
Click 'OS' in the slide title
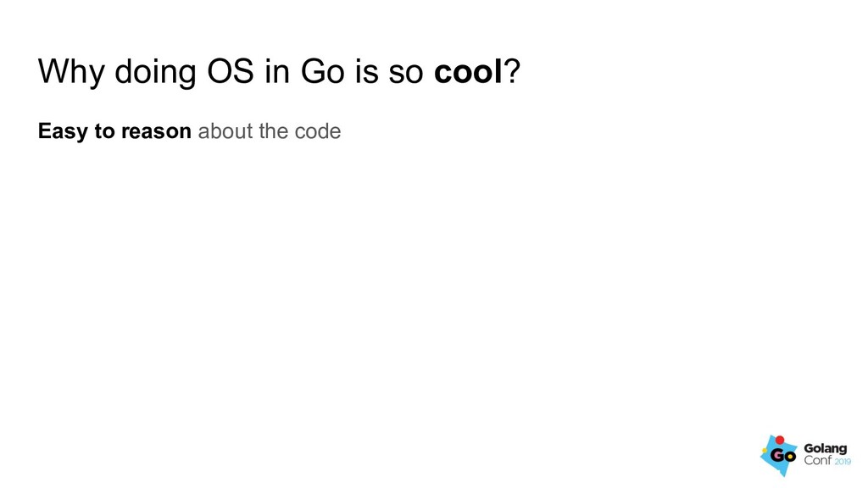tap(231, 71)
